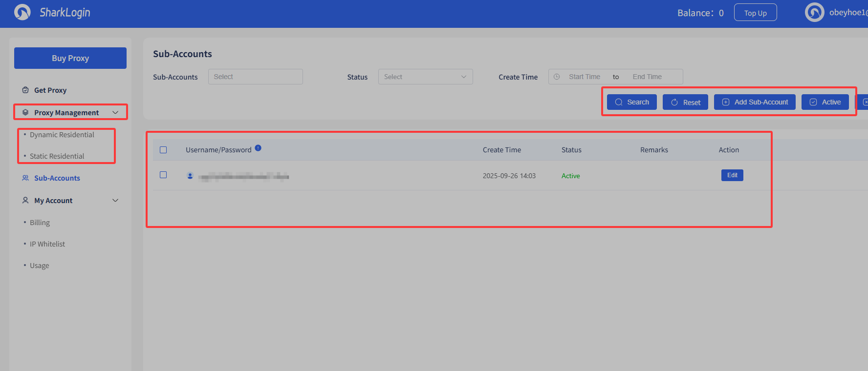Click the user avatar icon in header
The image size is (868, 371).
pos(814,12)
